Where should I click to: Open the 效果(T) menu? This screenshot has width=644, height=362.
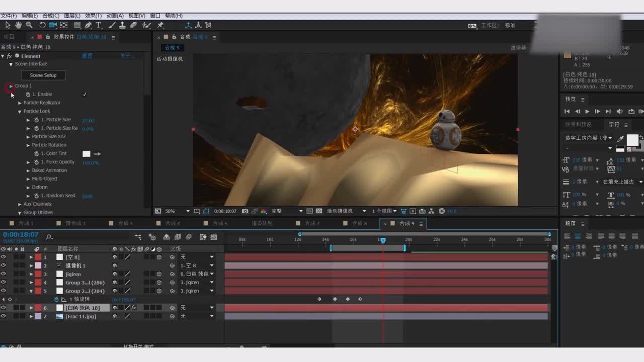93,16
